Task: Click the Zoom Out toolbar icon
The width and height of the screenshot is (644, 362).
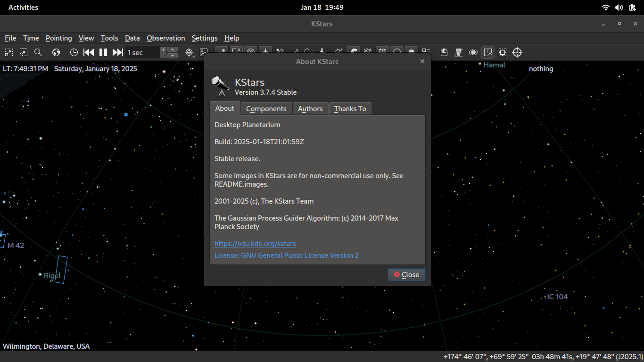Action: coord(24,52)
